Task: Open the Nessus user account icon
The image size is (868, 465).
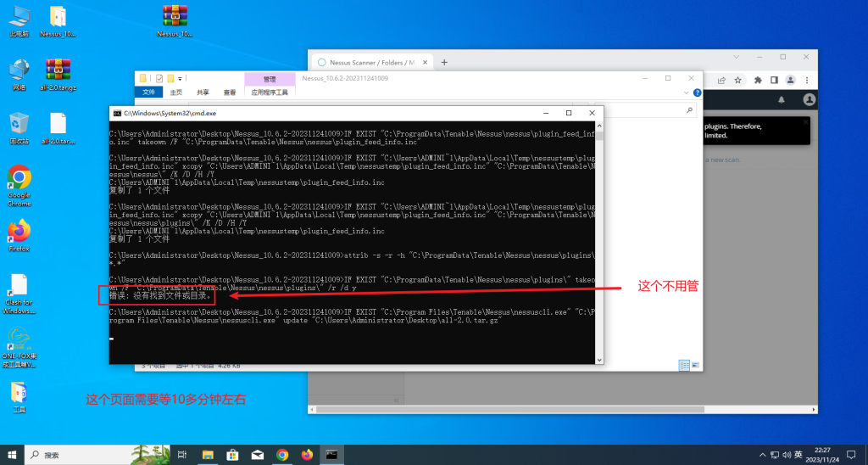Action: point(810,99)
